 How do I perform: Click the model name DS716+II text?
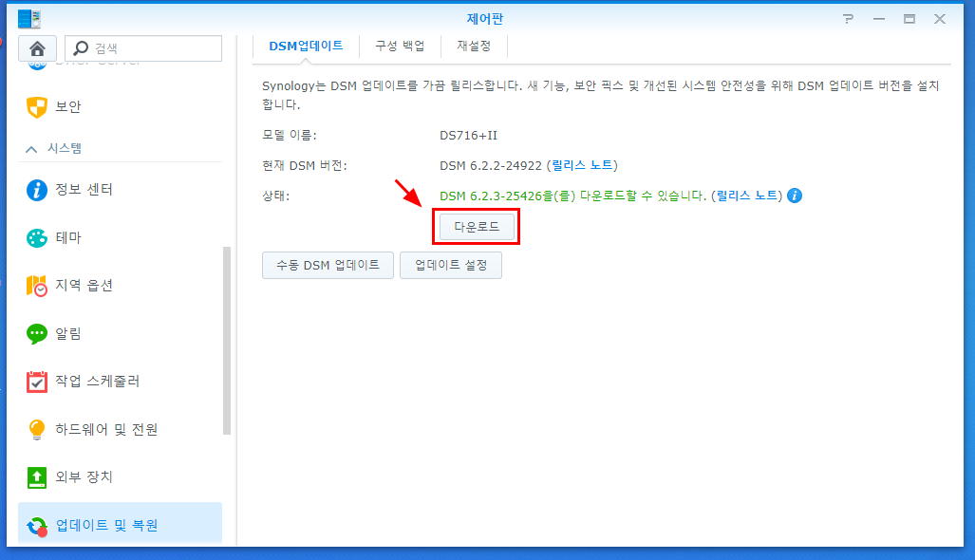tap(468, 136)
